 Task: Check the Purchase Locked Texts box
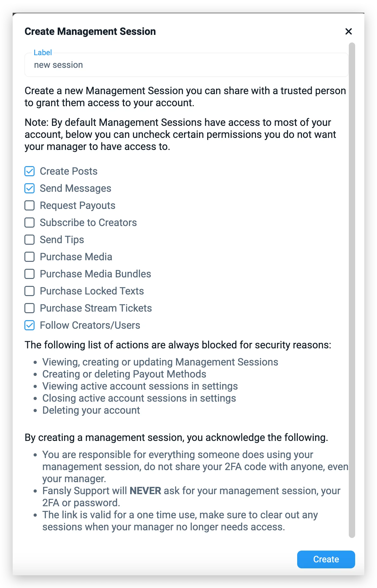29,291
